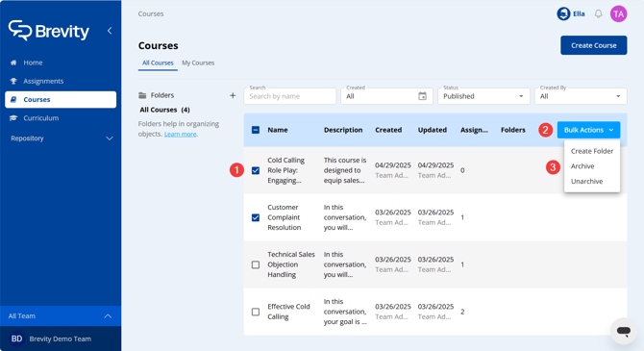
Task: Sort by the Description column header
Action: click(343, 130)
